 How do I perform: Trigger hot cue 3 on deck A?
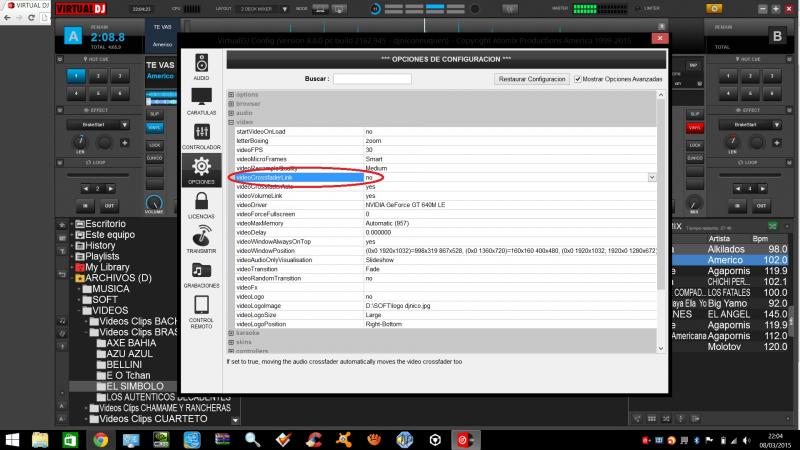click(120, 76)
